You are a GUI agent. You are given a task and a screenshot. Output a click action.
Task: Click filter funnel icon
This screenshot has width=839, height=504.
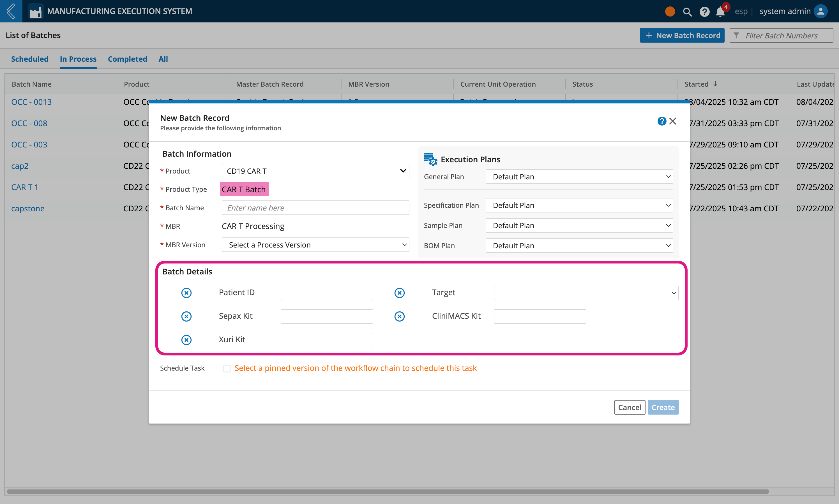(x=736, y=35)
